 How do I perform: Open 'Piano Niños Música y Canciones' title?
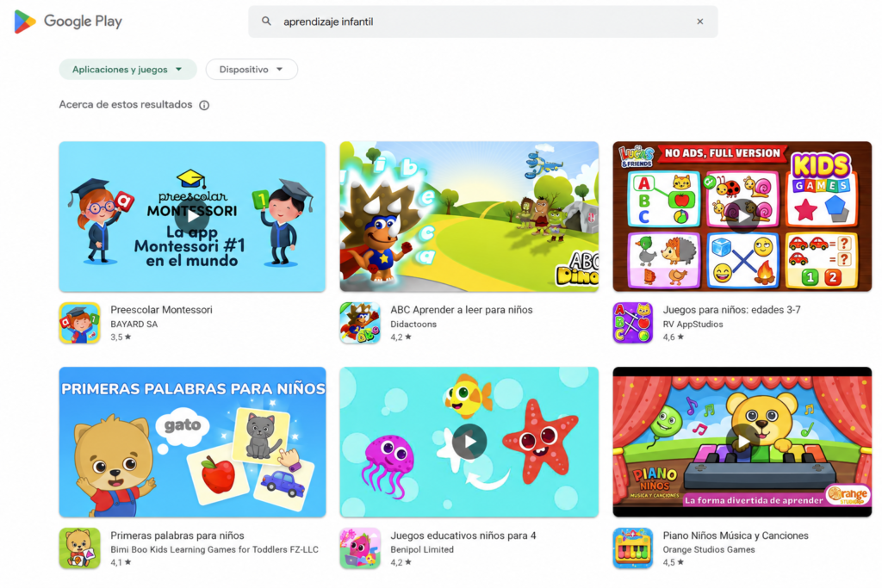tap(736, 535)
